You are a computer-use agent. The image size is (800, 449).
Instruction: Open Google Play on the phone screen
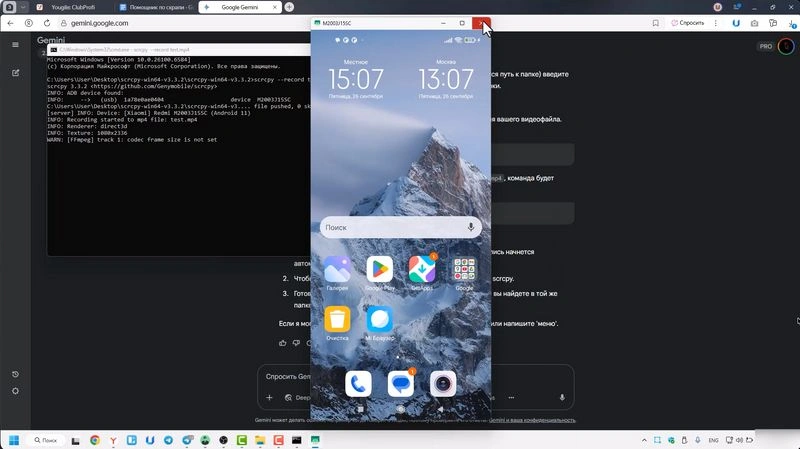(380, 269)
